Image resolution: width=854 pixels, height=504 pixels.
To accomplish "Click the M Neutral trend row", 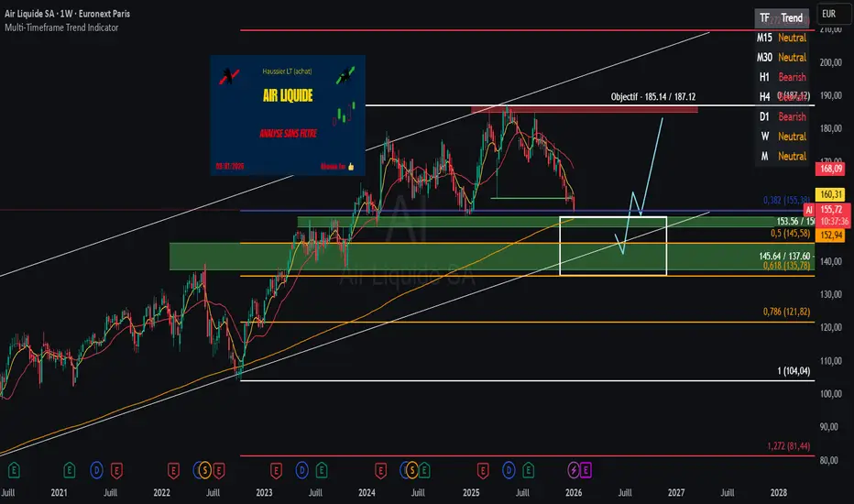I will pyautogui.click(x=782, y=156).
